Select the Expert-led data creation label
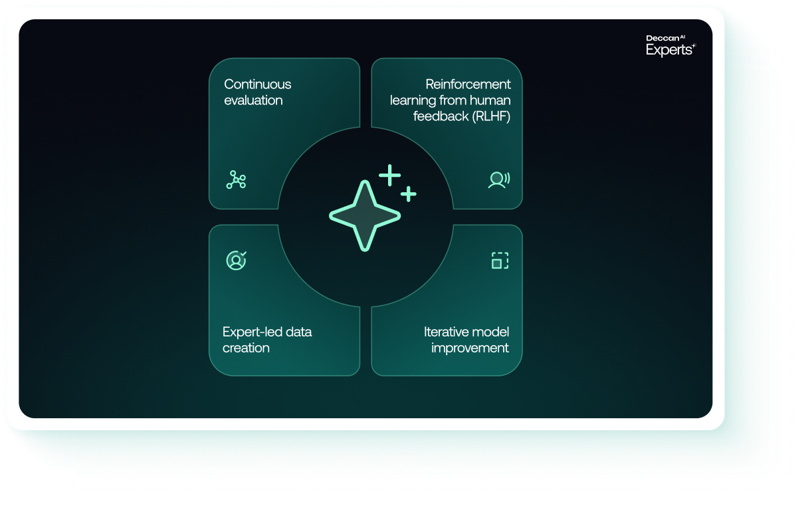 click(266, 340)
